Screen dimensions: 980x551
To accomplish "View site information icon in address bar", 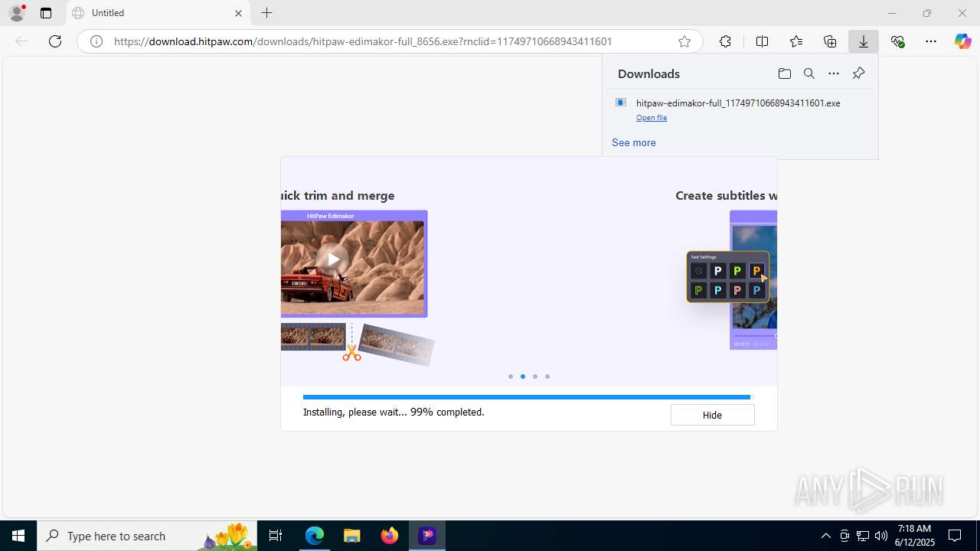I will (96, 41).
